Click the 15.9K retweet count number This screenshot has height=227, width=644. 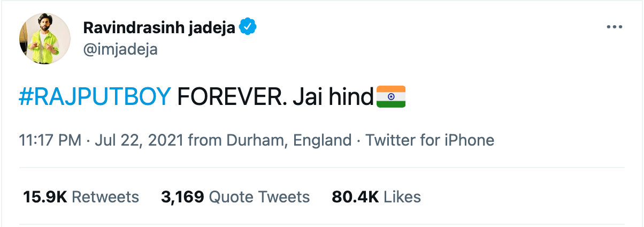(x=44, y=197)
